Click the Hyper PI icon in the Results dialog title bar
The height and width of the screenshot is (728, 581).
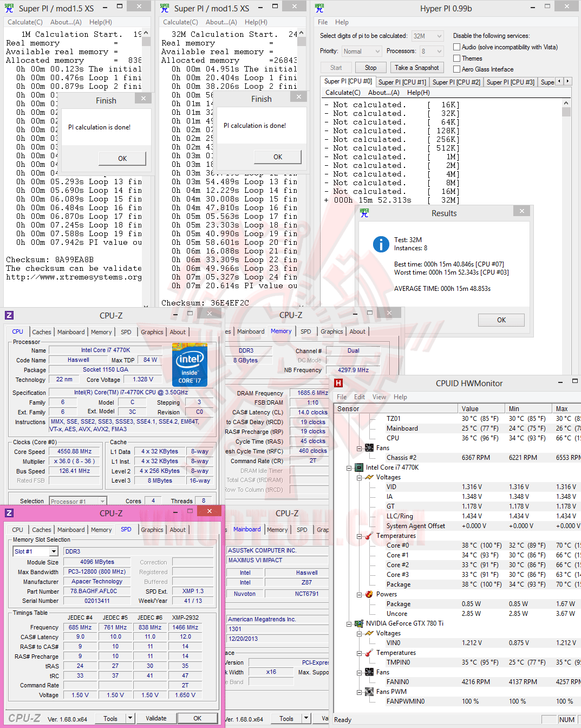pyautogui.click(x=364, y=213)
